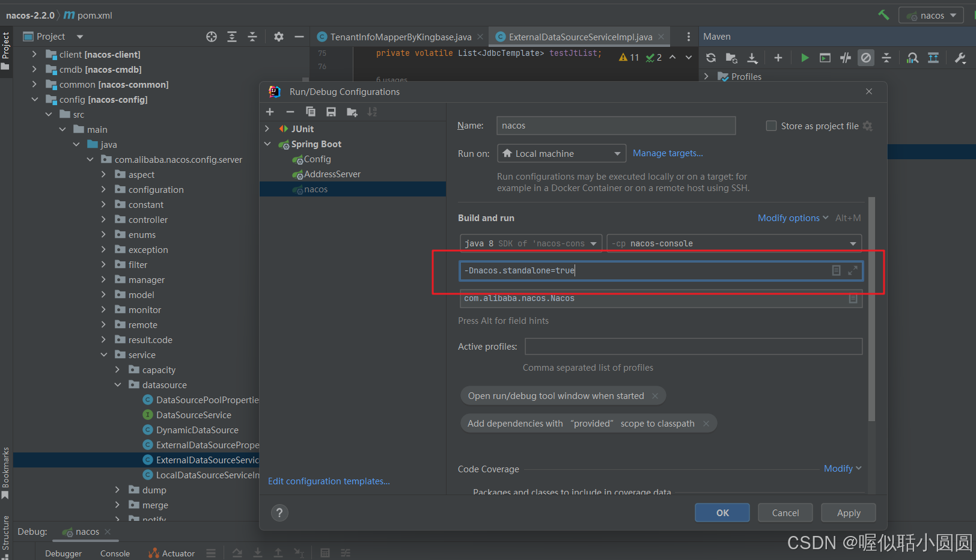
Task: Open help question mark button
Action: (279, 513)
